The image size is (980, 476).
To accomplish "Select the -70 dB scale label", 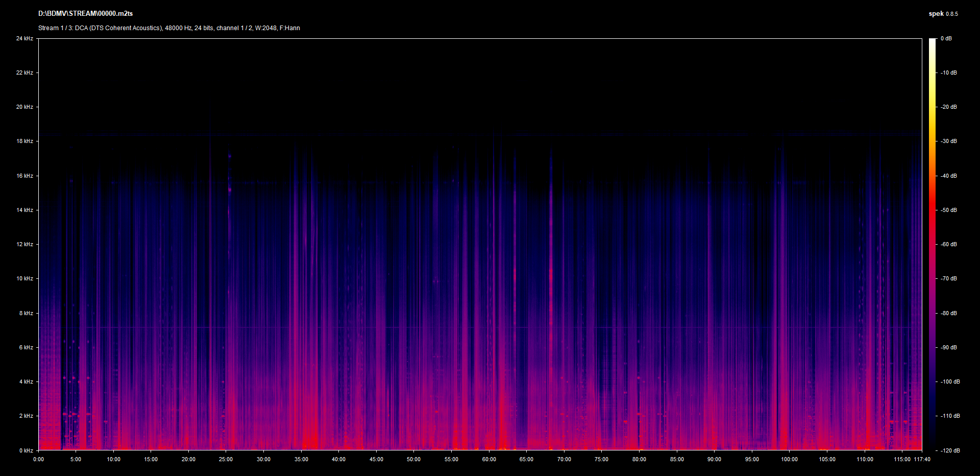I will (x=949, y=278).
